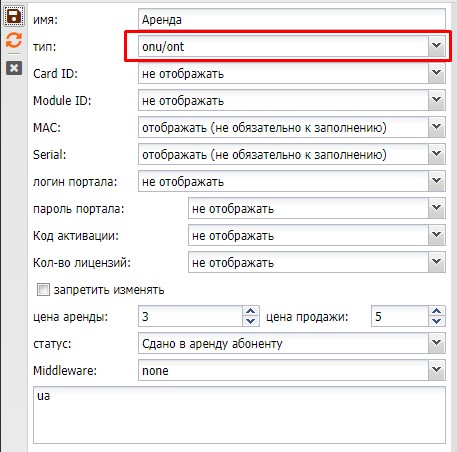
Task: Click the gray X cancel icon
Action: tap(14, 68)
